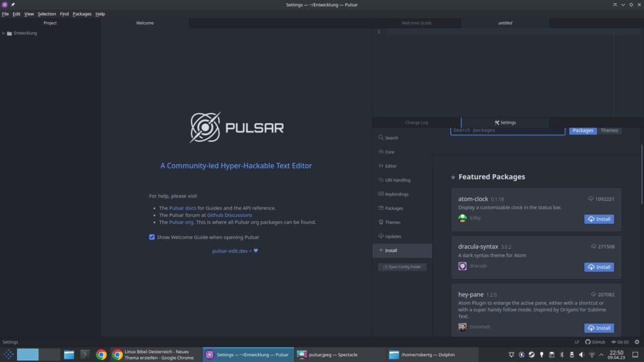
Task: Collapse the Entwicklung project folder
Action: tap(4, 33)
